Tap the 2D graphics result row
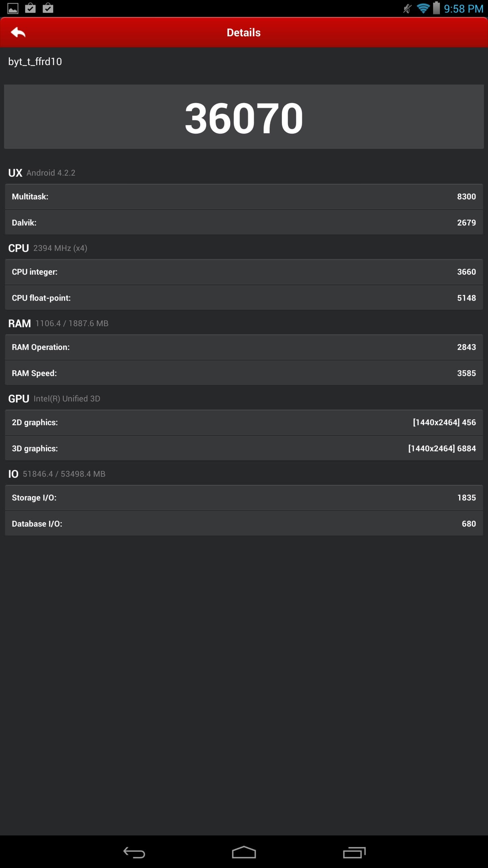The height and width of the screenshot is (868, 488). [x=244, y=422]
